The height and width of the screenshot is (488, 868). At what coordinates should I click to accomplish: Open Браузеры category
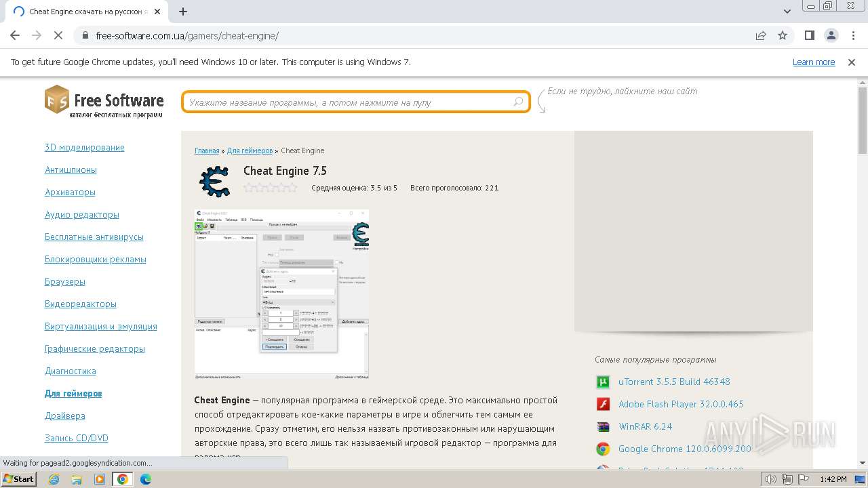65,281
